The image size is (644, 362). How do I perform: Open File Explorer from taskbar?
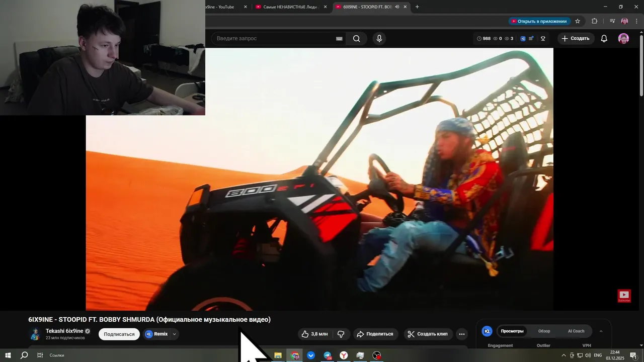278,355
